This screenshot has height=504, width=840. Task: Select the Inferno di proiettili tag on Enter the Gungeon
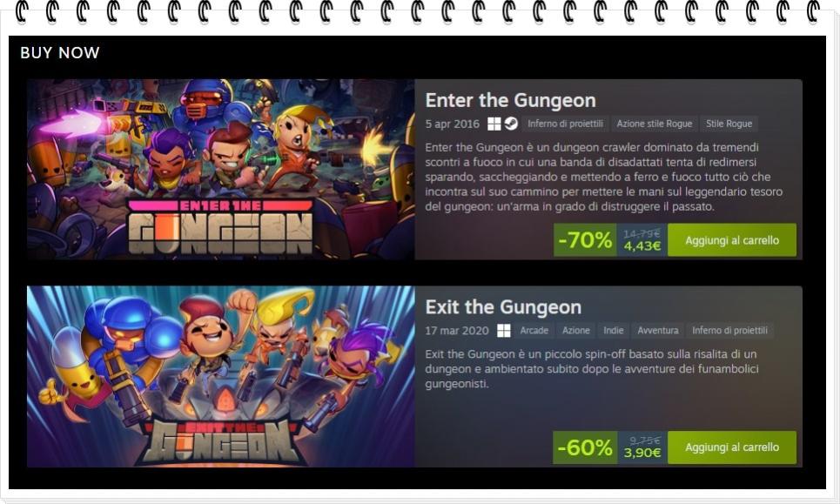pyautogui.click(x=565, y=124)
